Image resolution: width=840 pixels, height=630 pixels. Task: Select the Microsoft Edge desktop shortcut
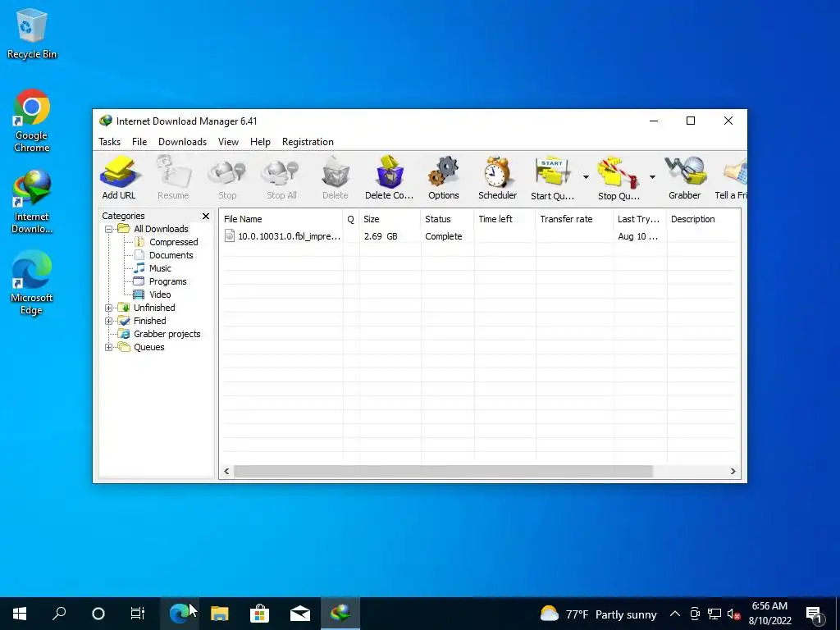click(32, 283)
